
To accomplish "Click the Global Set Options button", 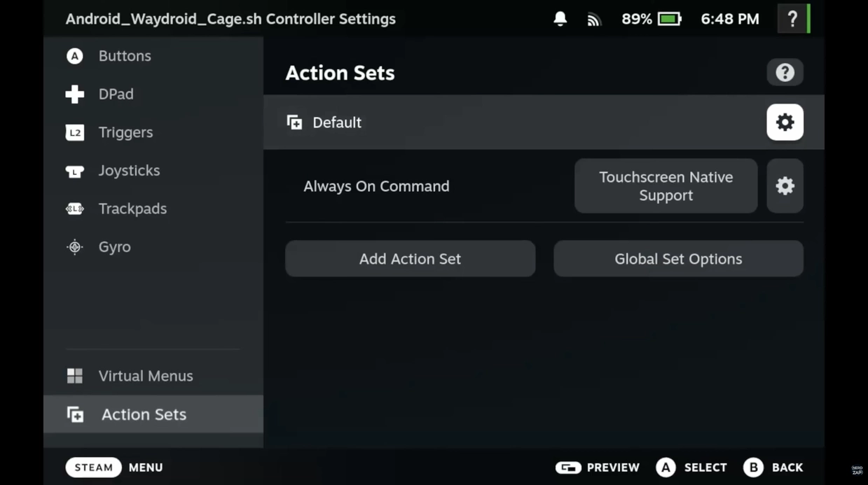I will [x=677, y=259].
